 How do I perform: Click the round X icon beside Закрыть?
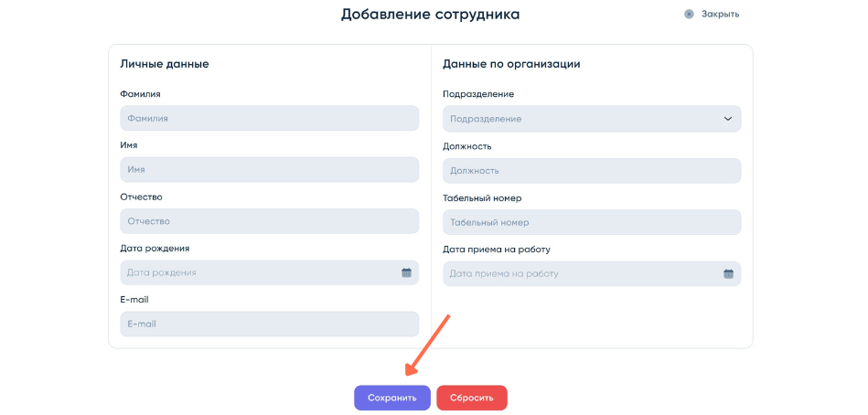tap(689, 14)
